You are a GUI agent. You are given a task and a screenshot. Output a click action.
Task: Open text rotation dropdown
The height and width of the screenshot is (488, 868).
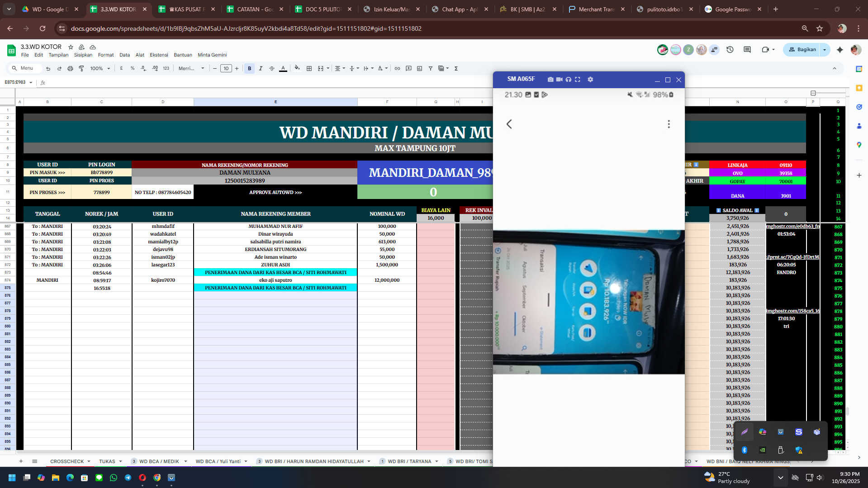click(383, 68)
